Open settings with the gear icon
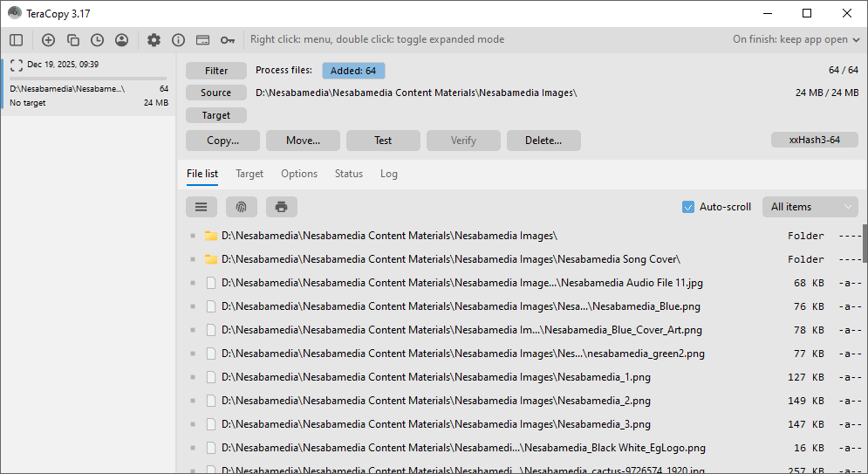 pos(154,39)
